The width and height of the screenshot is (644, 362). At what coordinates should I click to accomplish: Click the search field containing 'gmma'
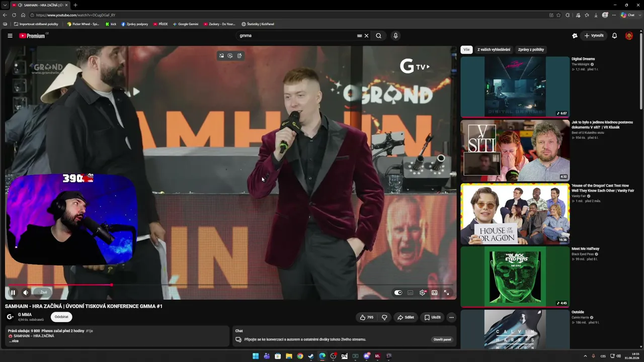[297, 36]
